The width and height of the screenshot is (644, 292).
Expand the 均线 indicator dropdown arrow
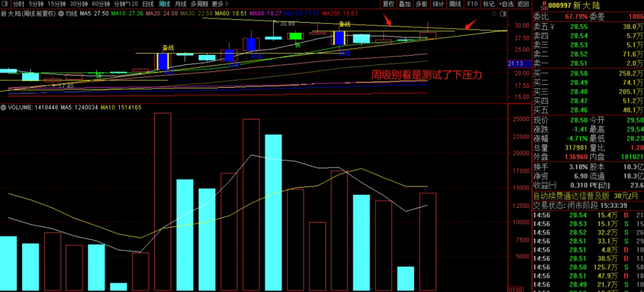point(61,14)
